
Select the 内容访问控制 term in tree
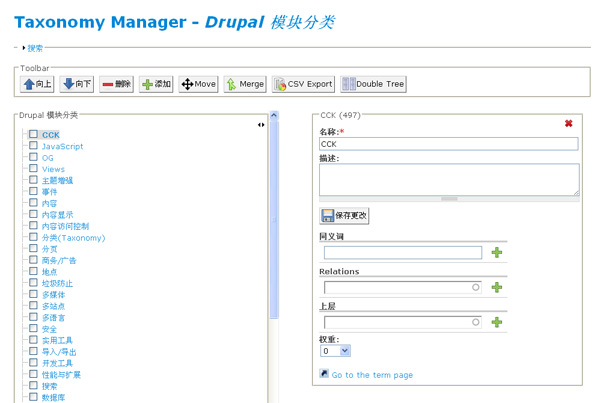click(x=65, y=226)
